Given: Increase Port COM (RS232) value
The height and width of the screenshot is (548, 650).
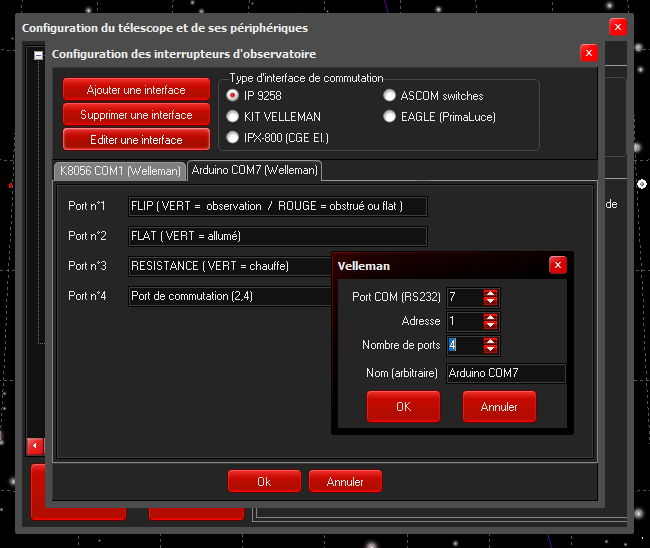Looking at the screenshot, I should [x=490, y=293].
